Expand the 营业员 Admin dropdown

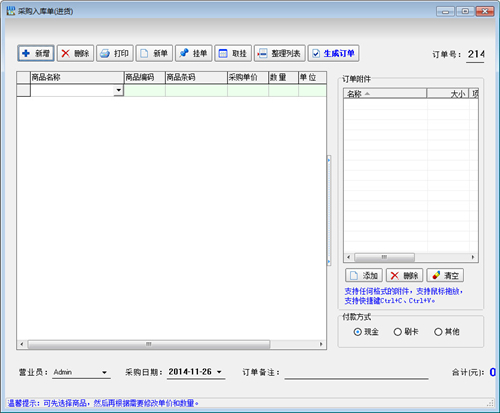(x=104, y=372)
